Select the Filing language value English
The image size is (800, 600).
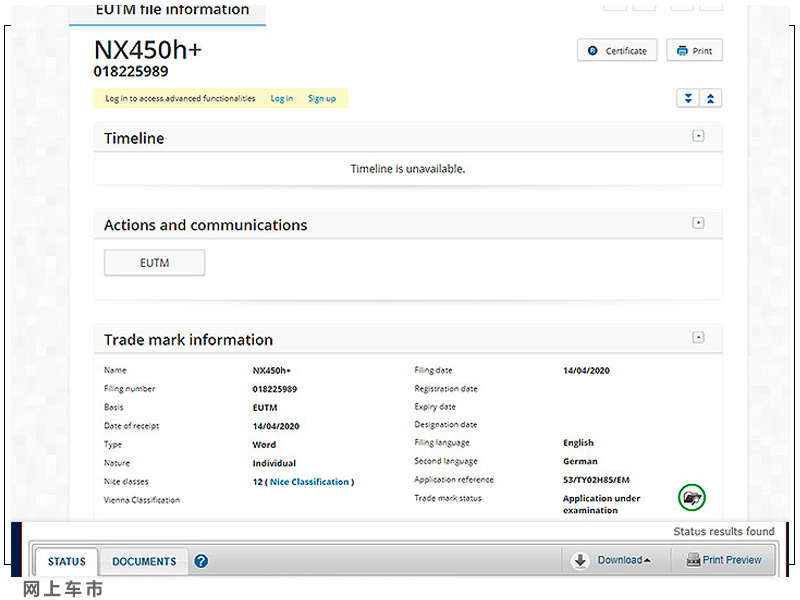pos(579,443)
